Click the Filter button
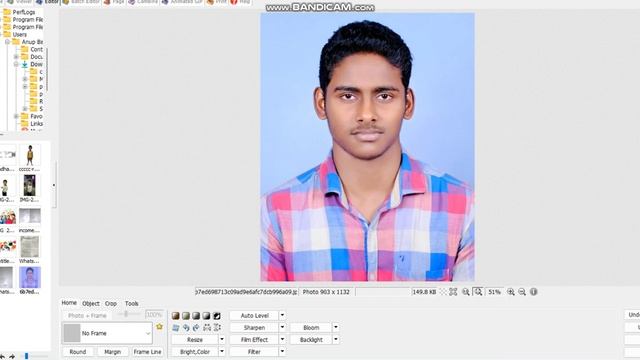This screenshot has height=360, width=640. point(254,351)
